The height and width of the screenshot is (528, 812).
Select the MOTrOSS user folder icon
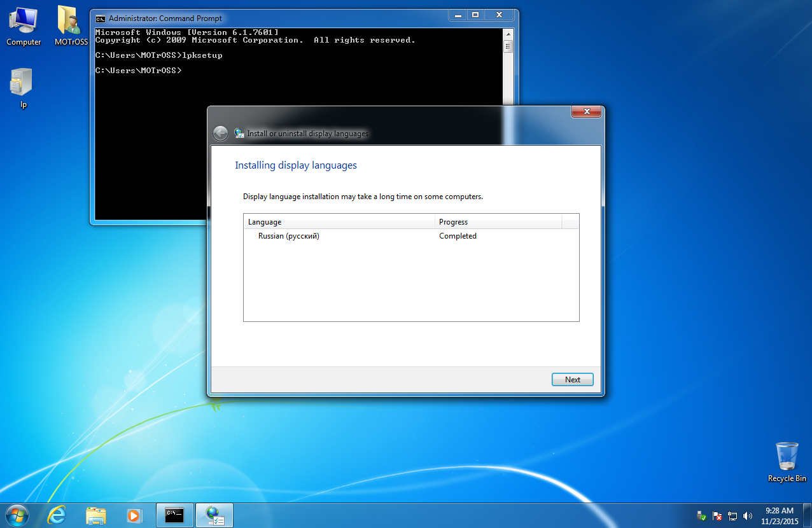coord(71,27)
